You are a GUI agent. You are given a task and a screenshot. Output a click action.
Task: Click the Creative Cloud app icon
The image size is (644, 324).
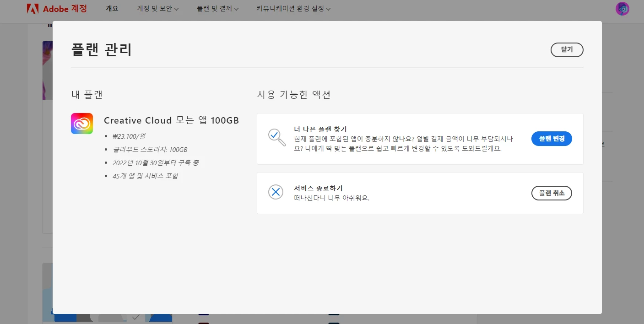pos(82,124)
